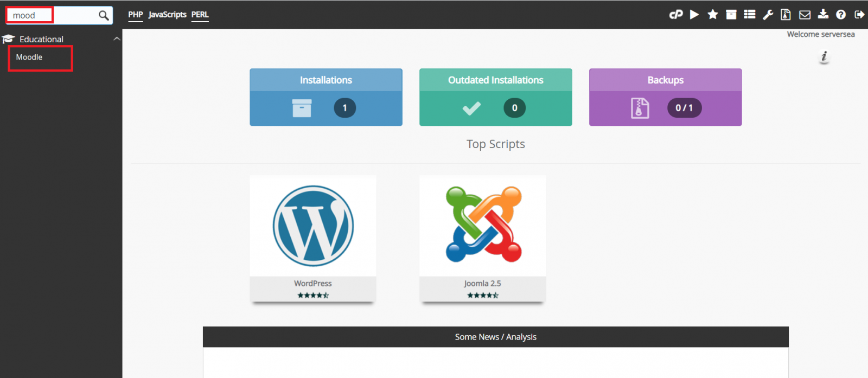The height and width of the screenshot is (378, 868).
Task: Select Moodle in the sidebar
Action: pyautogui.click(x=29, y=57)
